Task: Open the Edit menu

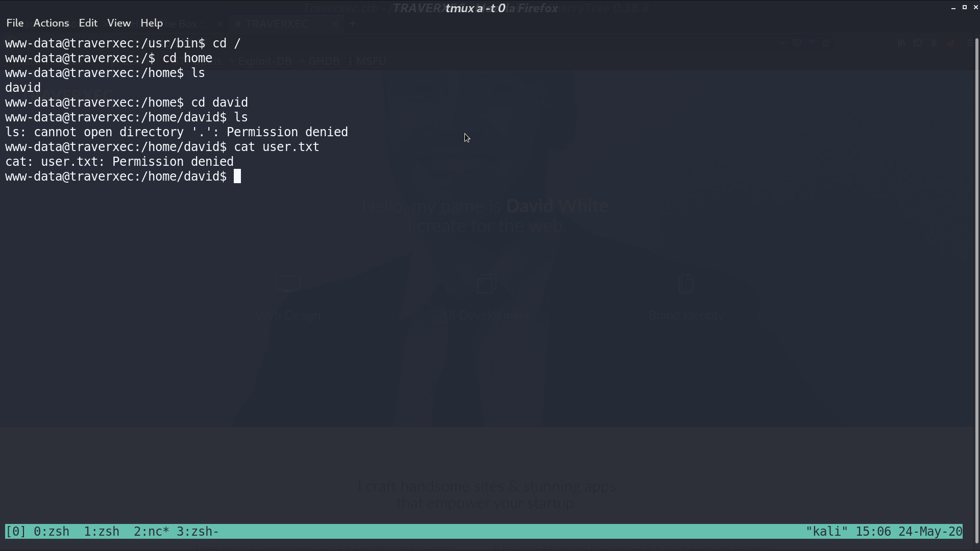Action: click(88, 23)
